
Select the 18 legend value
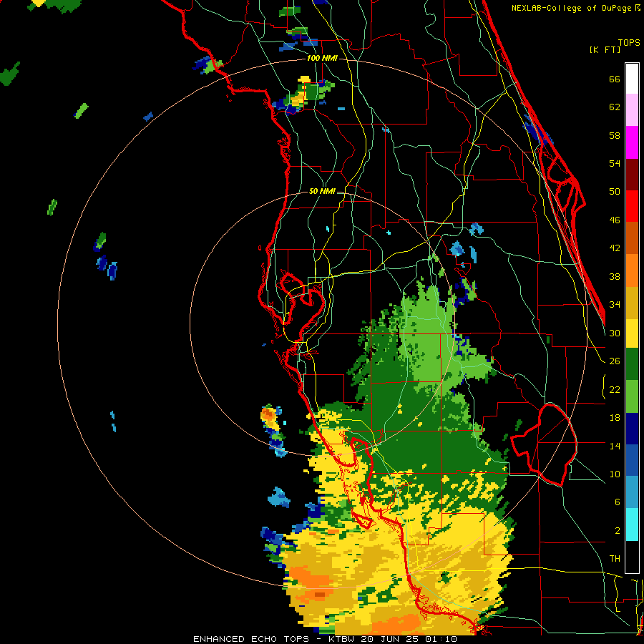[615, 418]
